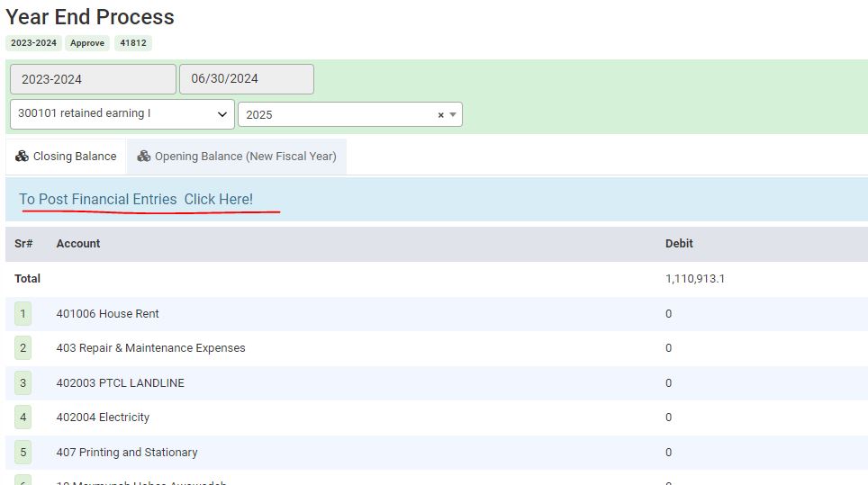The width and height of the screenshot is (868, 485).
Task: Switch to the Closing Balance tab
Action: click(x=74, y=157)
